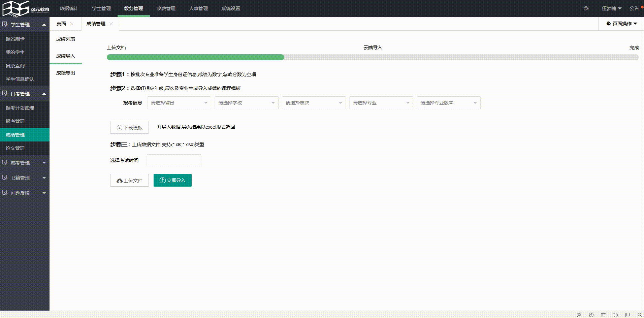
Task: Click the theme palette icon in header
Action: [x=586, y=8]
